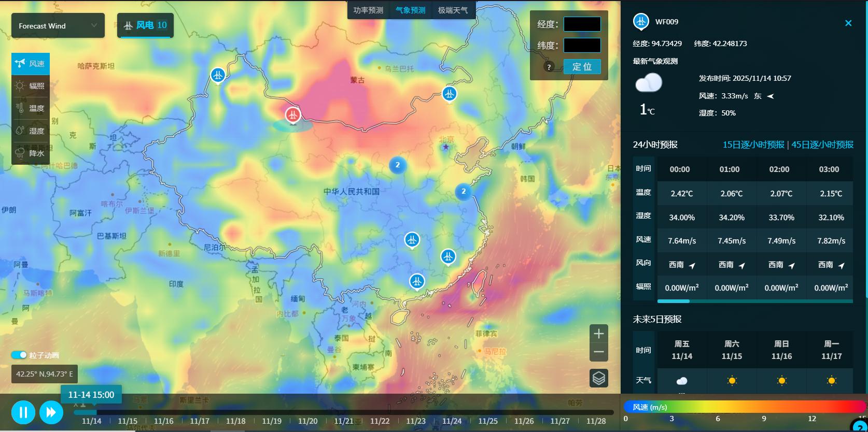This screenshot has width=868, height=432.
Task: Select the 风速 wind speed layer
Action: (31, 64)
